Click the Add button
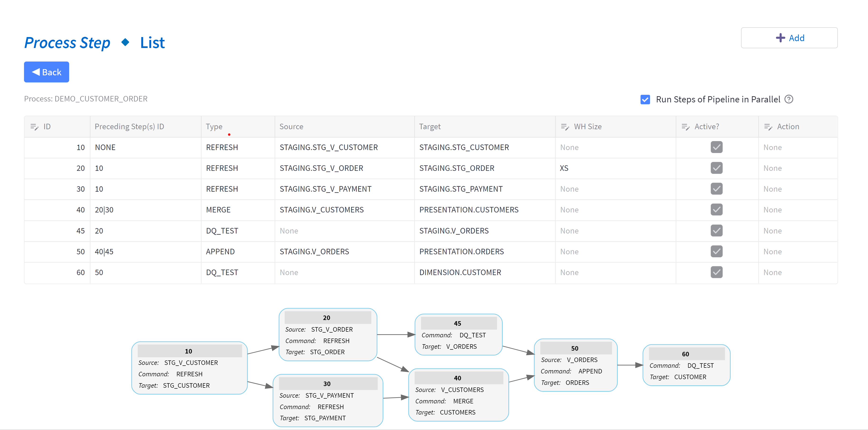868x430 pixels. pos(789,38)
